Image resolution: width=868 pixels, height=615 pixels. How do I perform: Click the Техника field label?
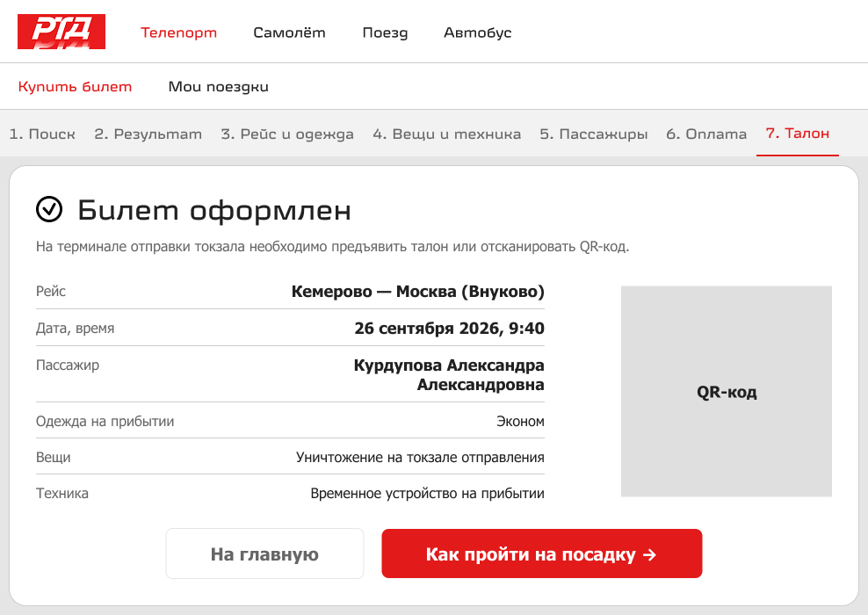click(x=62, y=493)
